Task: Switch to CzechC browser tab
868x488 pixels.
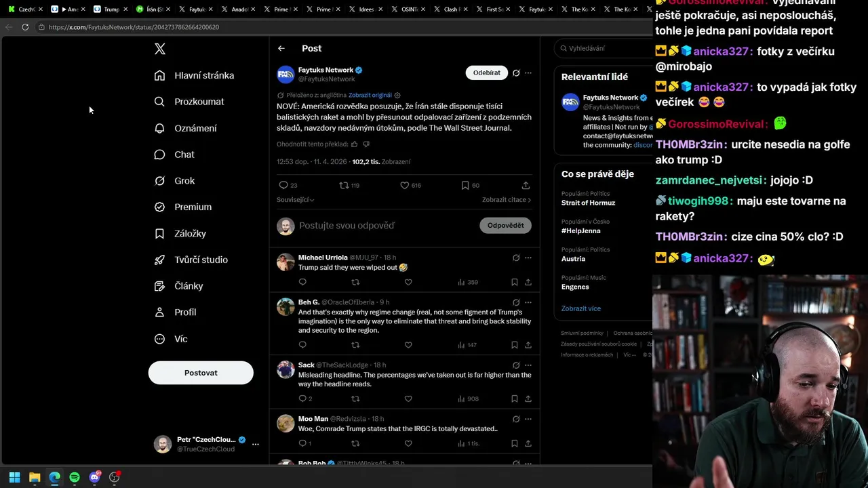Action: [x=26, y=9]
